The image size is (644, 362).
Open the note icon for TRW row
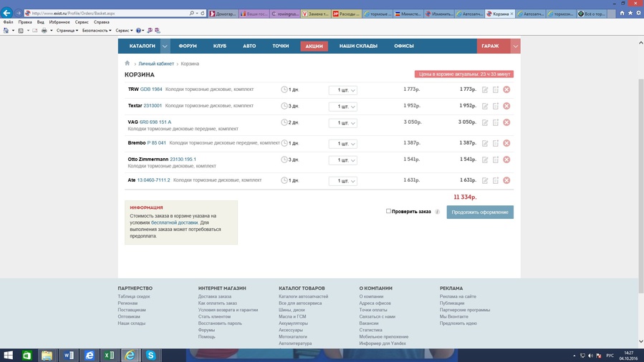[496, 89]
